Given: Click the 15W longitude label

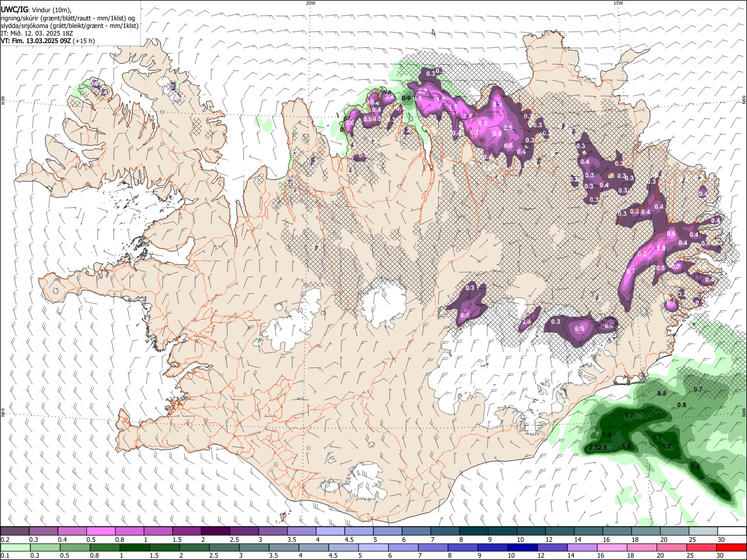Looking at the screenshot, I should [x=617, y=3].
